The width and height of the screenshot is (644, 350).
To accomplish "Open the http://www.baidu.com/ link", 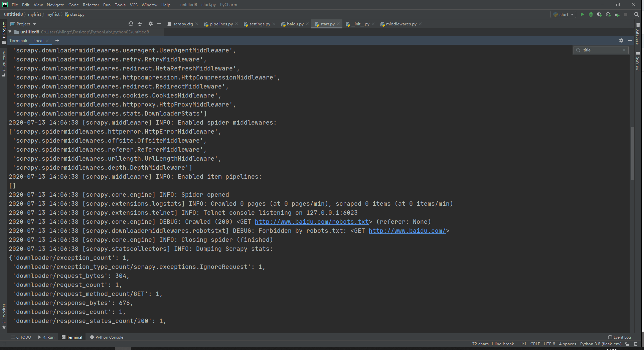I will point(407,231).
